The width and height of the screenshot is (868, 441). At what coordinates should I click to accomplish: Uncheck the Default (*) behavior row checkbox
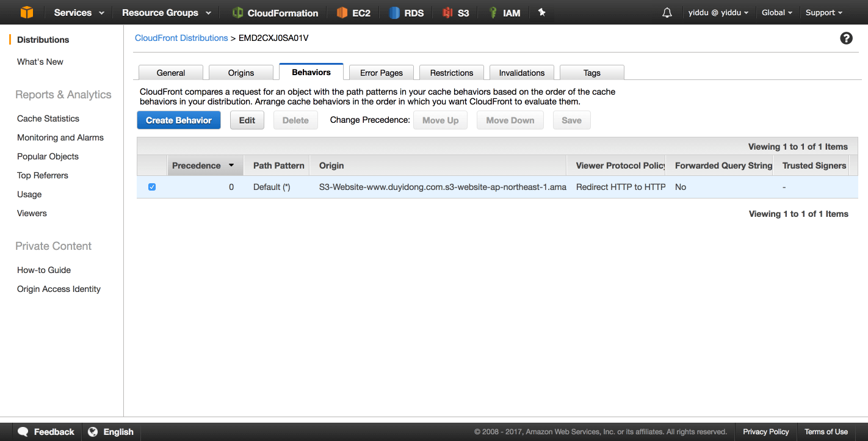(152, 187)
